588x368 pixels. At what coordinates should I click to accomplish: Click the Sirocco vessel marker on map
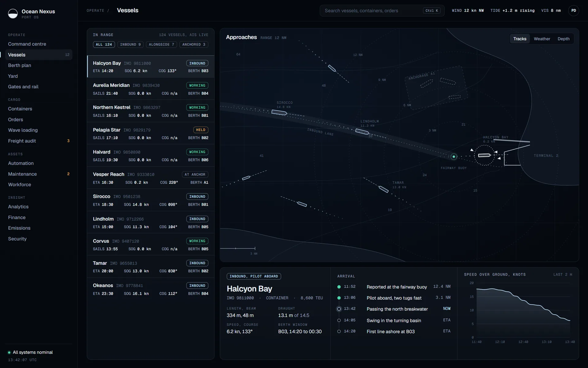[279, 113]
